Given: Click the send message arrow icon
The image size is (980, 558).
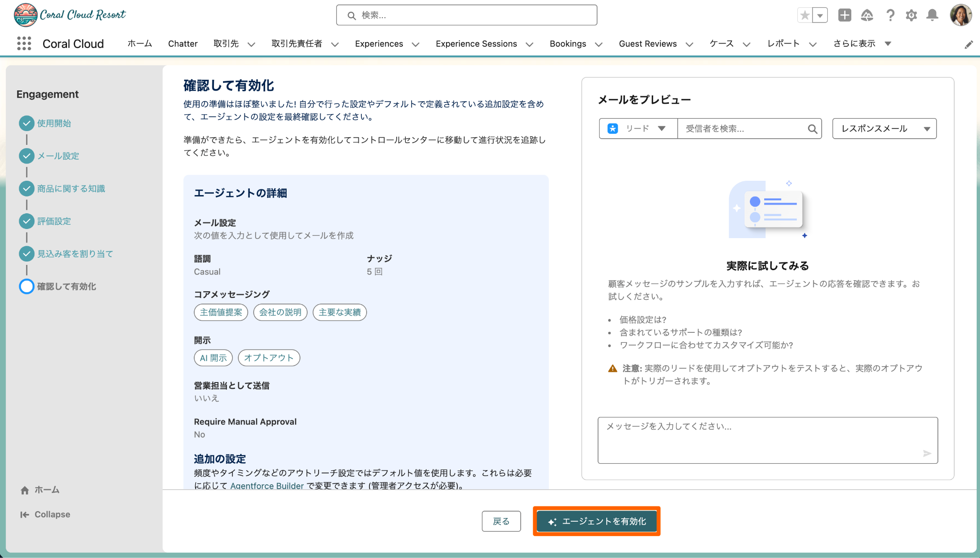Looking at the screenshot, I should pyautogui.click(x=927, y=453).
